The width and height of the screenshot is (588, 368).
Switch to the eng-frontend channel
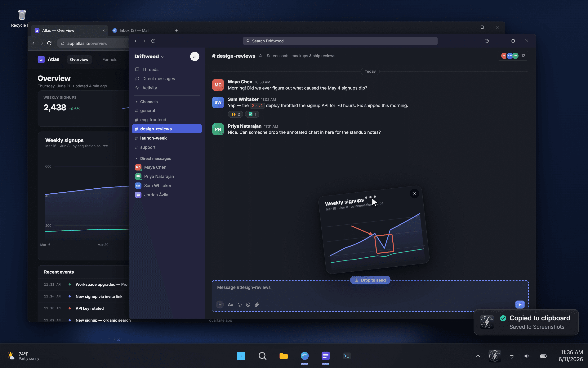point(167,120)
